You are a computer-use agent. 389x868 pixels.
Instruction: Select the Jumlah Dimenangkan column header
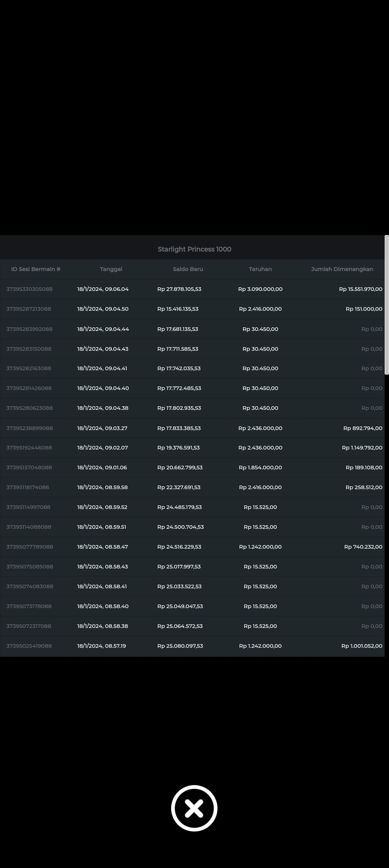[x=342, y=269]
